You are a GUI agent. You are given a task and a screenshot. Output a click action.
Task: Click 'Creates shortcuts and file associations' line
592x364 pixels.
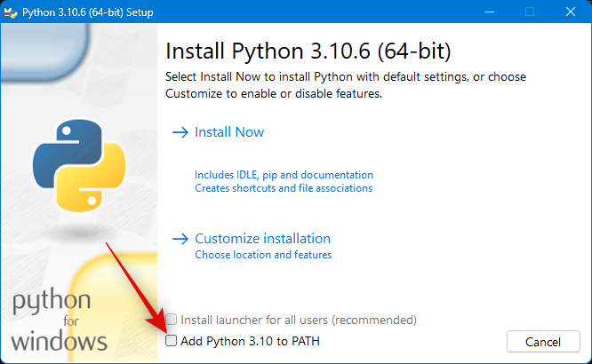284,188
